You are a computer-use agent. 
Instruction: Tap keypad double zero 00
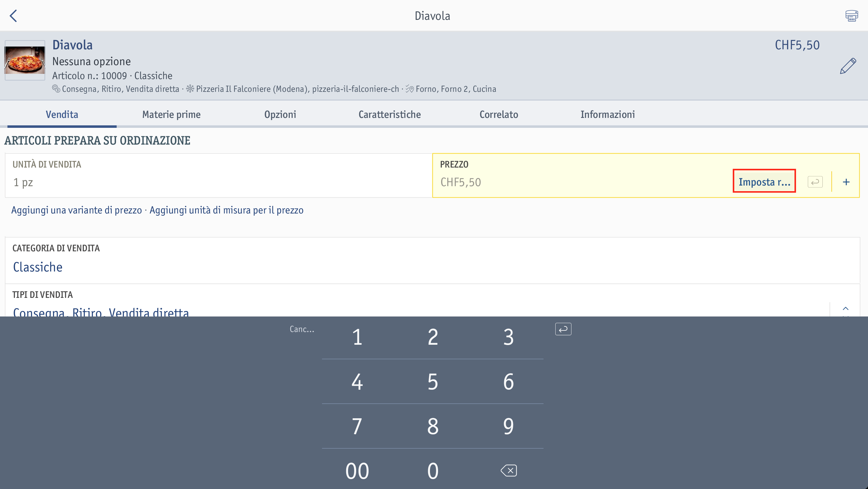[x=357, y=470]
